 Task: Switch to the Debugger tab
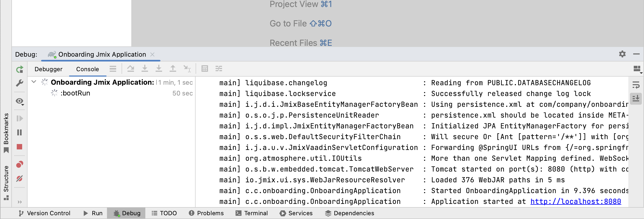(x=48, y=69)
